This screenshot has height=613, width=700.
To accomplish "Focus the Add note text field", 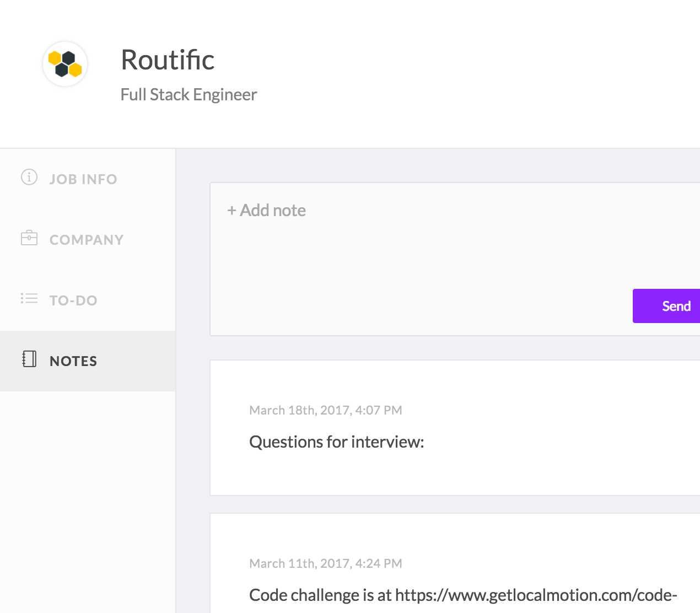I will pos(419,243).
